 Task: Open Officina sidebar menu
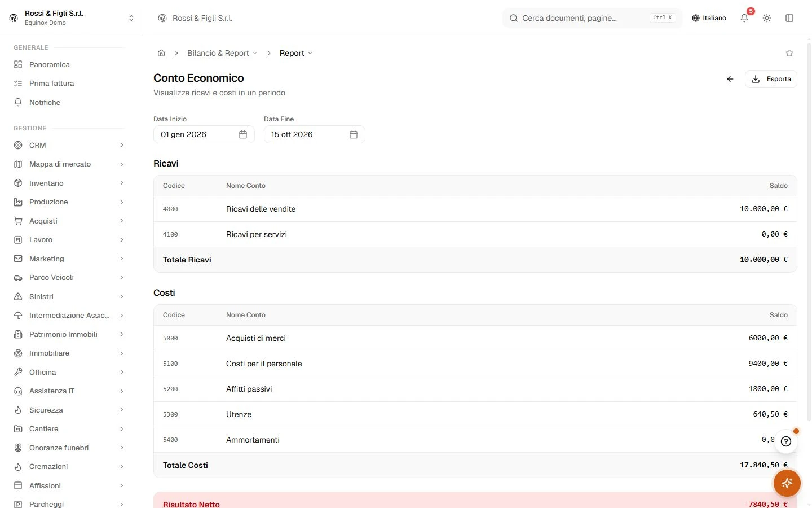pyautogui.click(x=69, y=372)
